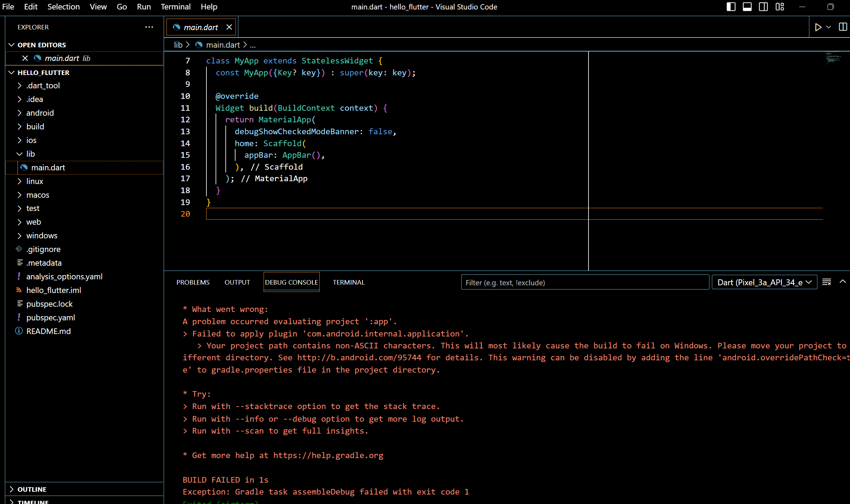
Task: Open hello_flutter.iml file
Action: point(84,290)
